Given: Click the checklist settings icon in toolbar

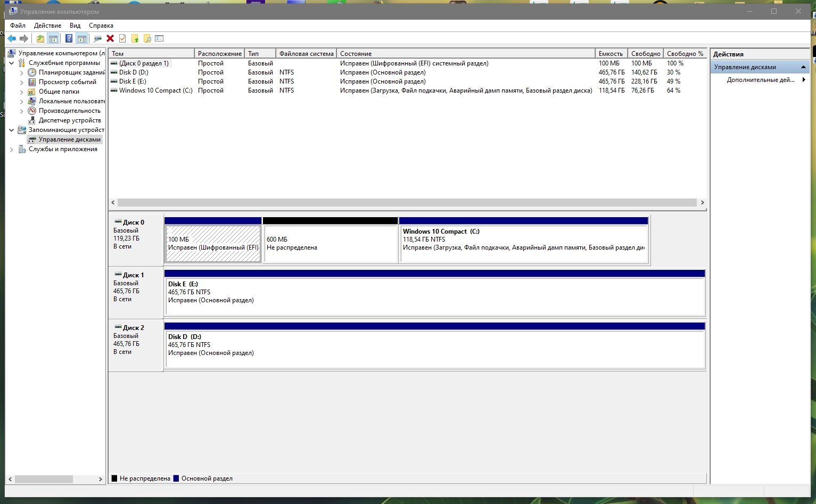Looking at the screenshot, I should tap(159, 38).
